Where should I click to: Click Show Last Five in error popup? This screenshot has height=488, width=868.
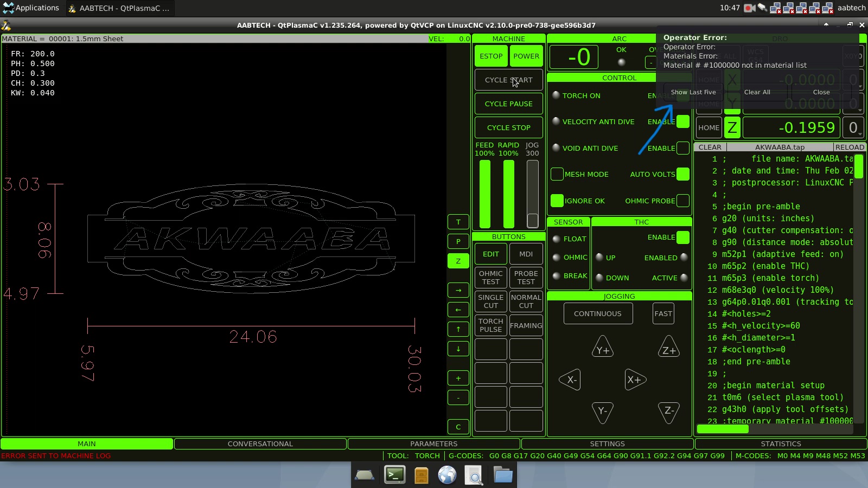pos(693,92)
